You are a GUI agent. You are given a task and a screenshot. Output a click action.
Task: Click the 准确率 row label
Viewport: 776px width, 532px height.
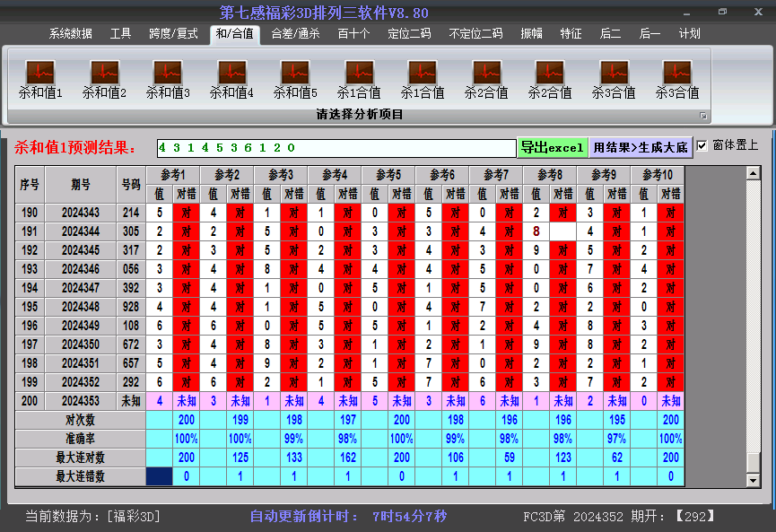[80, 439]
